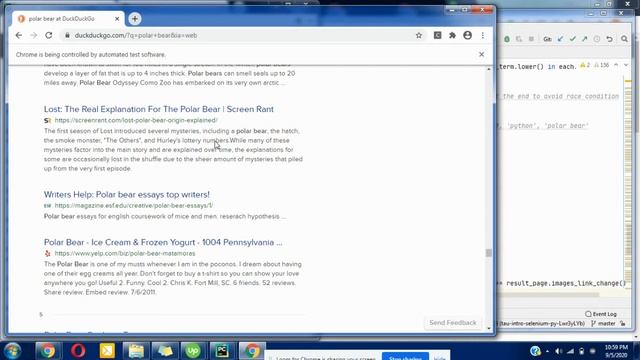This screenshot has width=640, height=360.
Task: Click the Send Feedback button
Action: tap(453, 322)
